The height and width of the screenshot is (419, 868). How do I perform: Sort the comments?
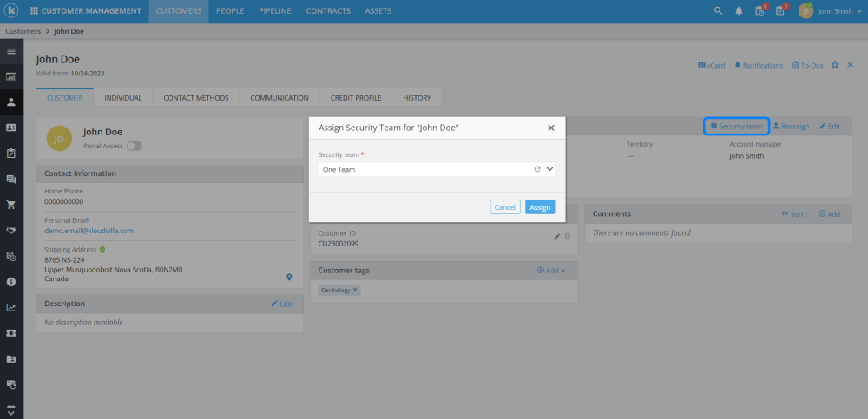coord(792,213)
